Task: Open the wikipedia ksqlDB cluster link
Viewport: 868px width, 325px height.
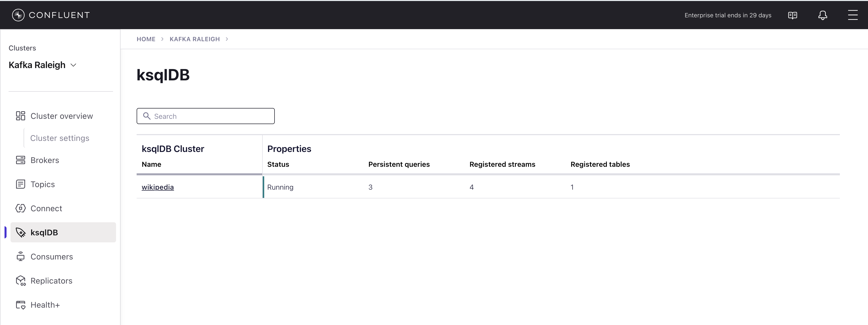Action: coord(157,187)
